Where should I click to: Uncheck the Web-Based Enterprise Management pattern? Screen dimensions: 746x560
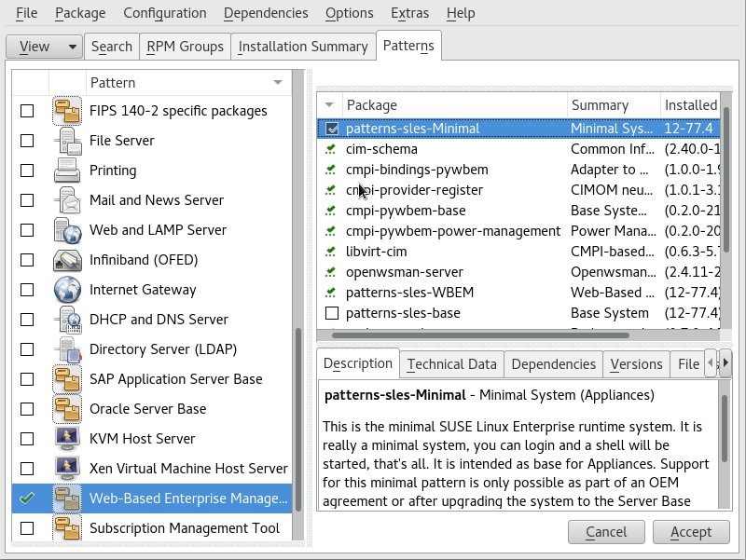27,499
